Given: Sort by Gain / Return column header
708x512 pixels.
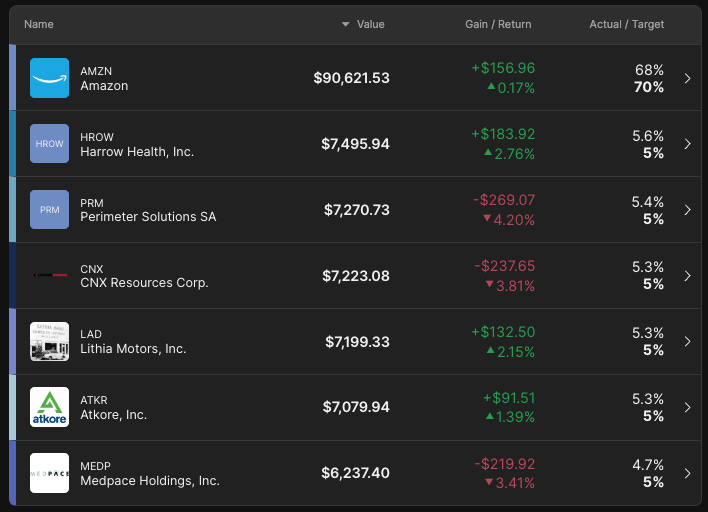Looking at the screenshot, I should coord(498,24).
